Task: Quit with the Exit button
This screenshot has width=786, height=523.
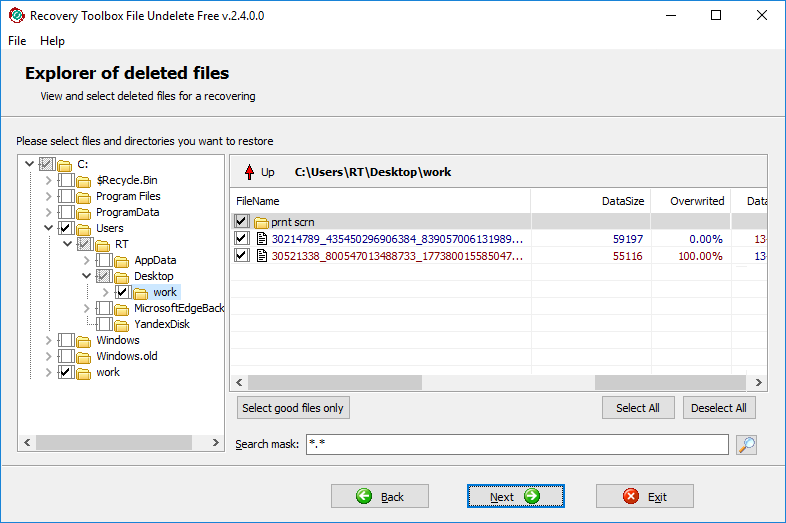Action: (645, 496)
